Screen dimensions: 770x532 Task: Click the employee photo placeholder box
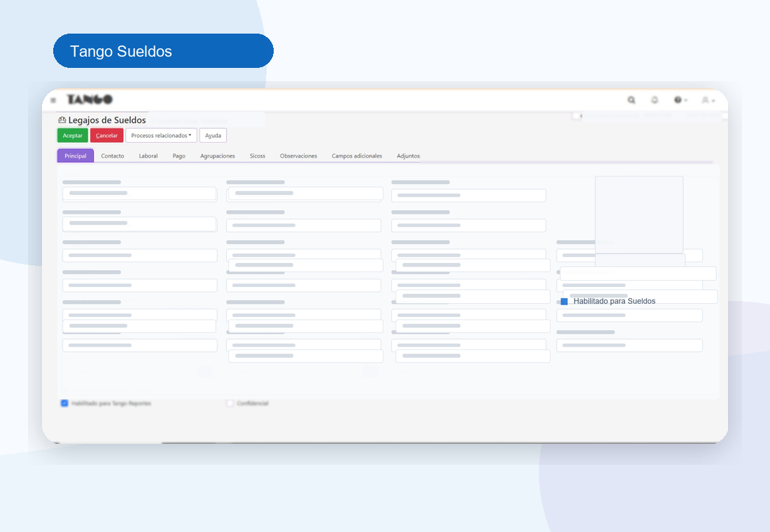(x=639, y=215)
